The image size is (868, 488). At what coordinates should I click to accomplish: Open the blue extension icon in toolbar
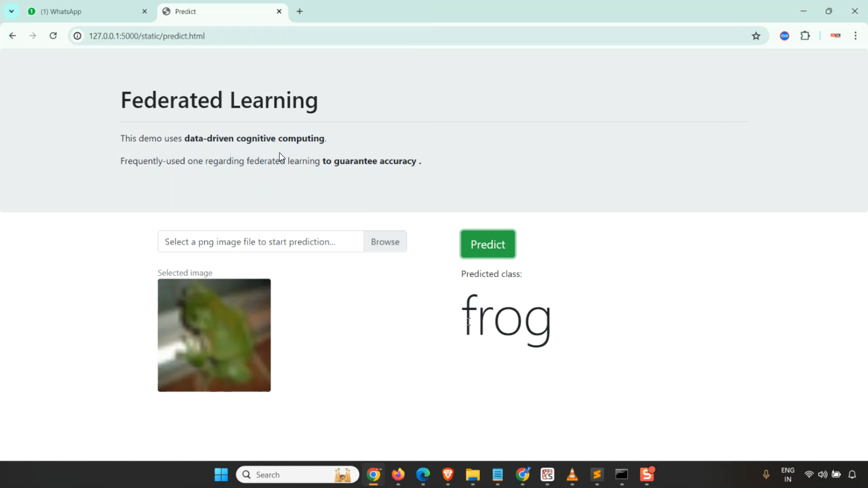(x=785, y=36)
